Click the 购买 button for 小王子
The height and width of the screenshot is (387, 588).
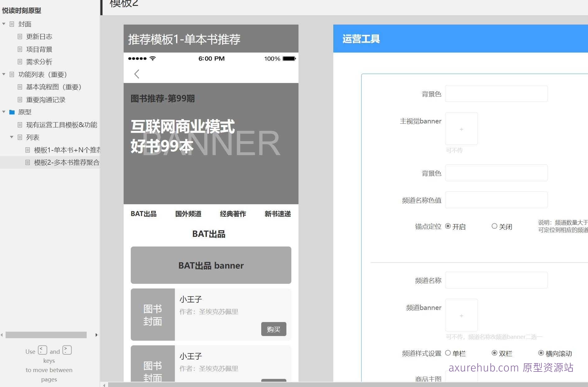pyautogui.click(x=274, y=329)
